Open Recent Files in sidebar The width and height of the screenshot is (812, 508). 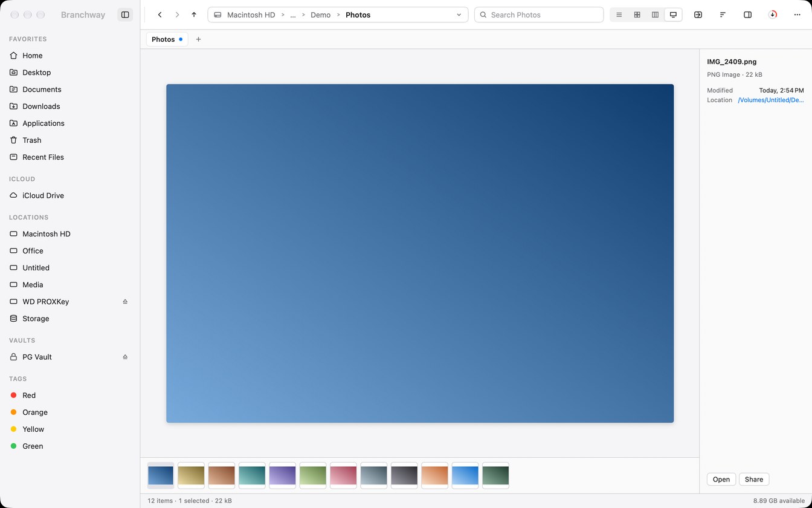click(x=70, y=157)
